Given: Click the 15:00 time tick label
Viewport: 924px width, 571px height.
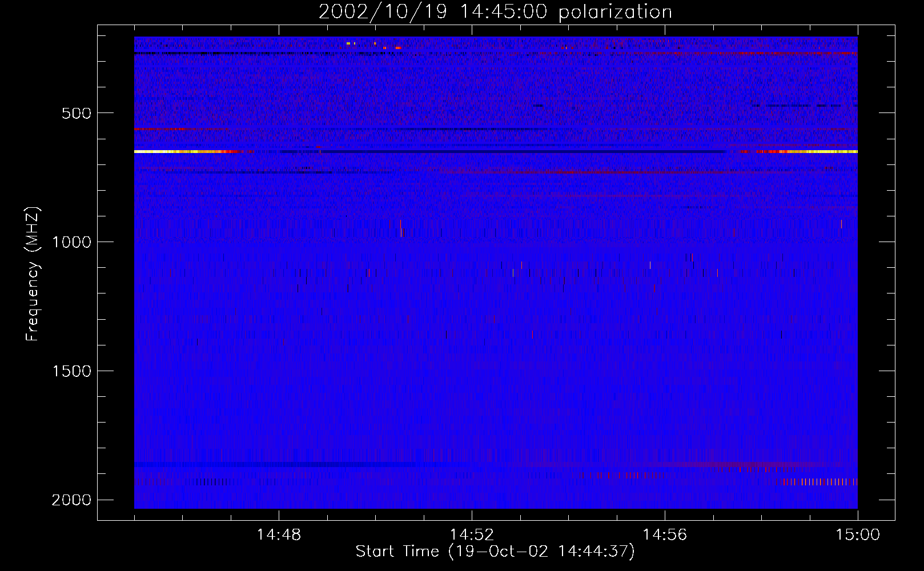Looking at the screenshot, I should pyautogui.click(x=858, y=535).
